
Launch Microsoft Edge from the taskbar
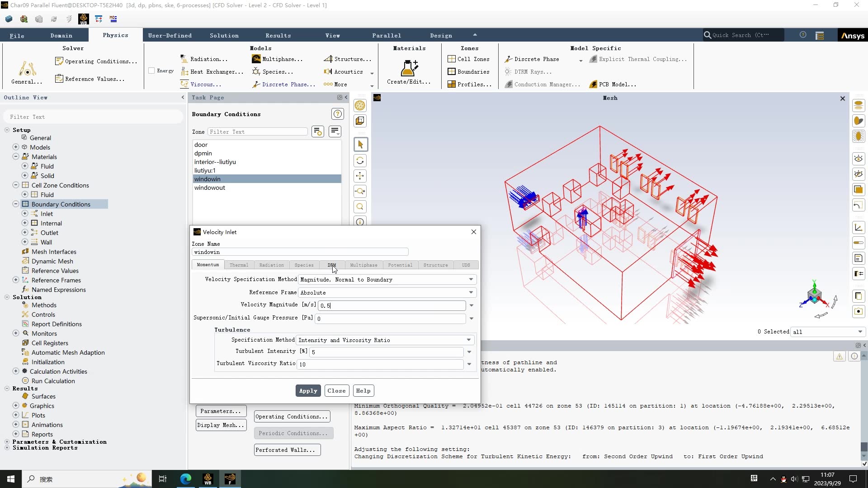[x=185, y=479]
